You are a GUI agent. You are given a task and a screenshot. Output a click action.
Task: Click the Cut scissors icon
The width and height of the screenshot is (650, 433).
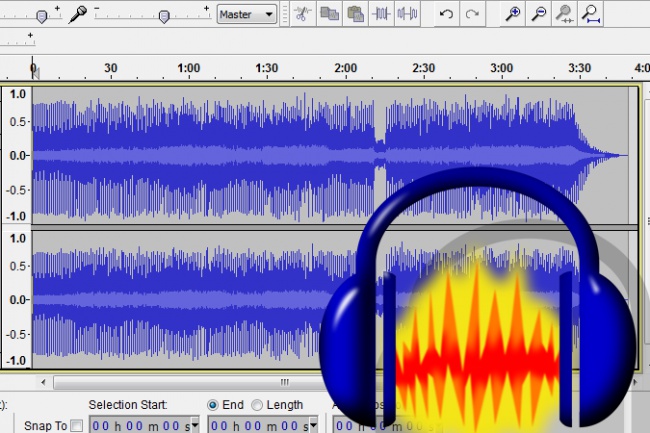point(303,14)
